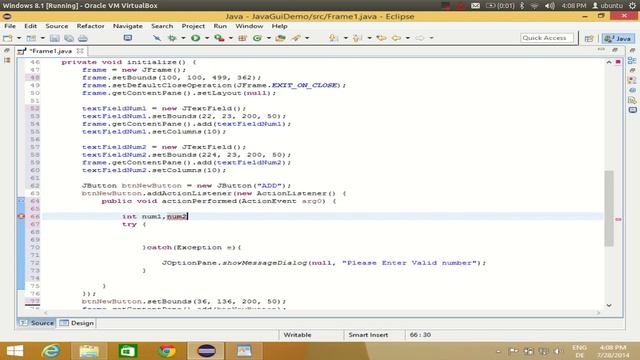Viewport: 640px width, 360px height.
Task: Expand the Debug icon dropdown arrow
Action: (x=183, y=38)
